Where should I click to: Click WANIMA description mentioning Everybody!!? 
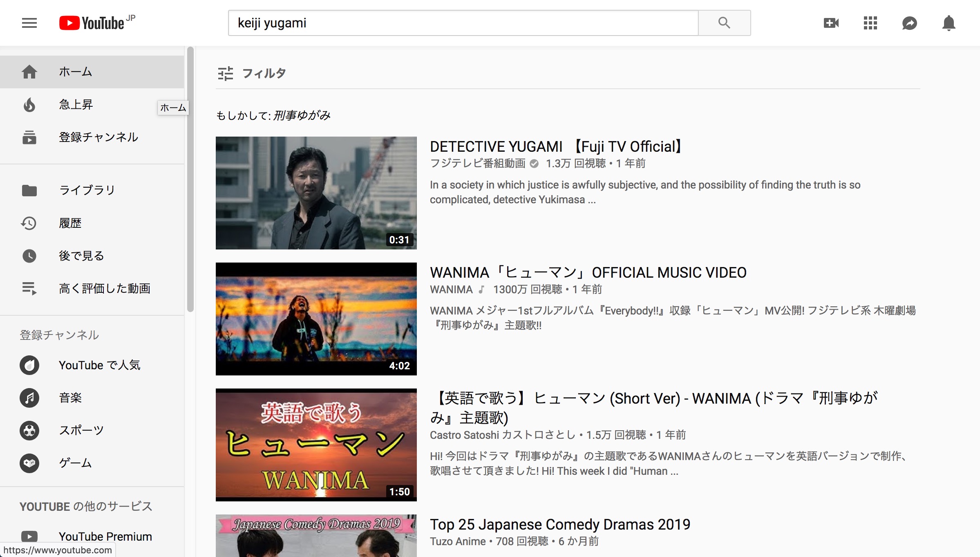coord(673,318)
